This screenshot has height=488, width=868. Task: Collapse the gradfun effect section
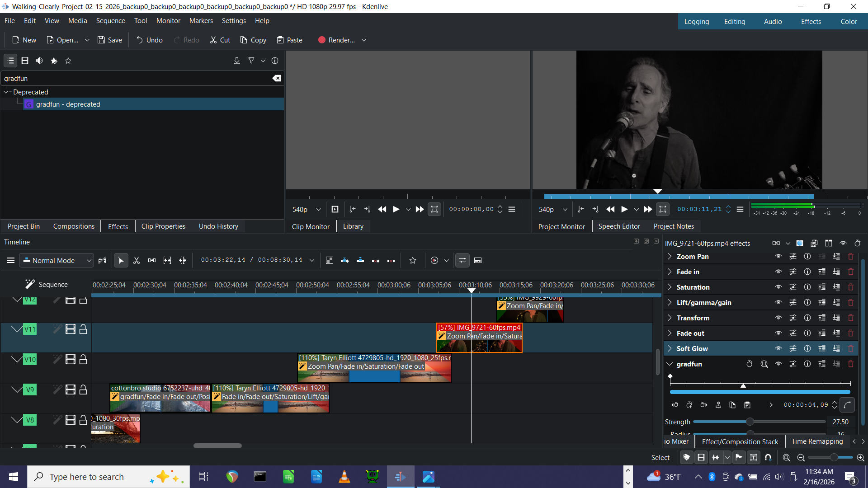[670, 364]
